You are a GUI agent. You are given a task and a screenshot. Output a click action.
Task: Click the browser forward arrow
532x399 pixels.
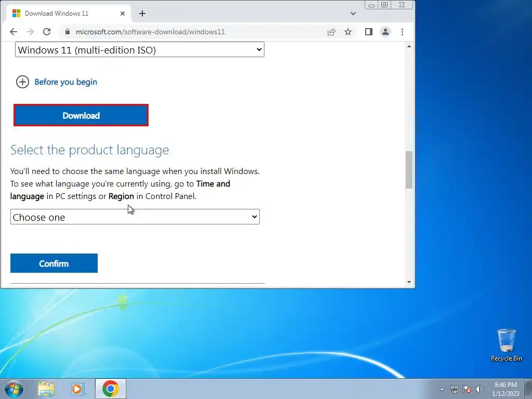point(30,32)
